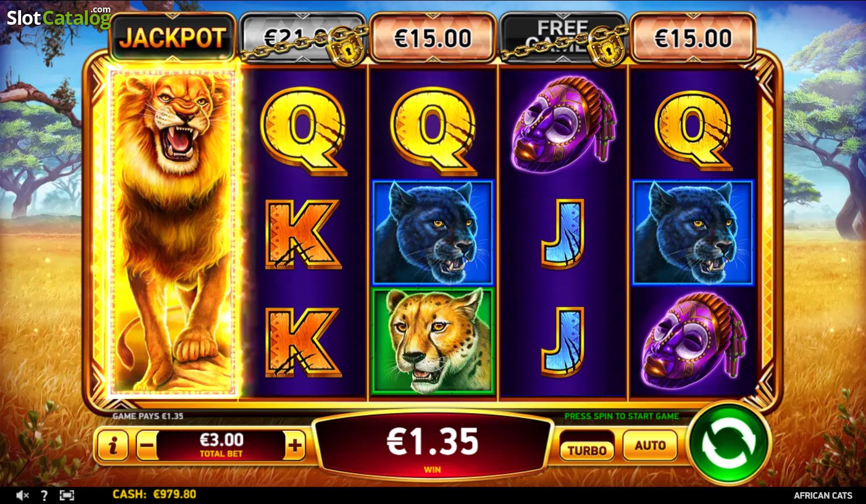Switch to fullscreen mode
The height and width of the screenshot is (504, 866).
point(67,495)
